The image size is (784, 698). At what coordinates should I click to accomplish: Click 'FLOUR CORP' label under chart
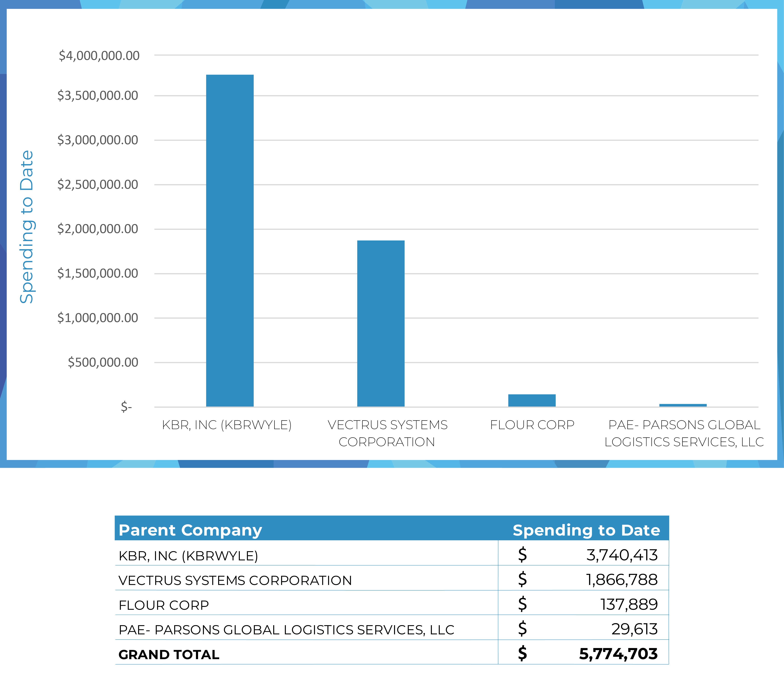[x=532, y=425]
